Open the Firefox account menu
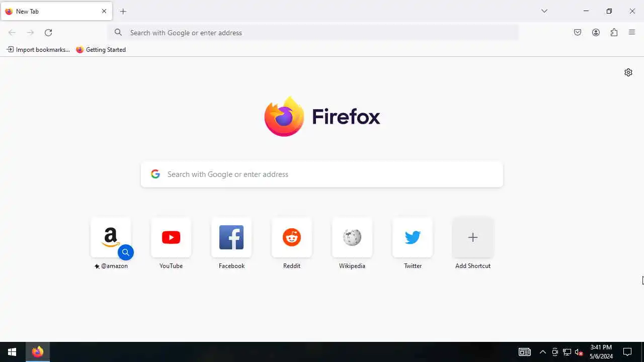Screen dimensions: 644x362 pos(596,33)
